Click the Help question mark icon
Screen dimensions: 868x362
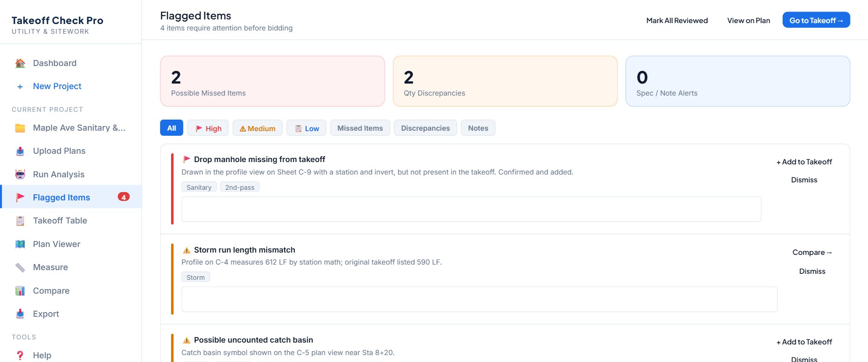point(20,356)
